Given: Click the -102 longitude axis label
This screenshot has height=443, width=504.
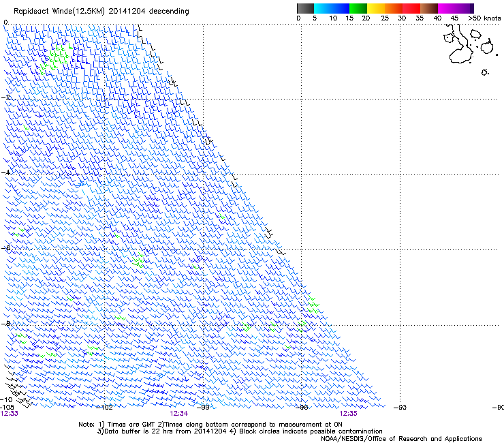Looking at the screenshot, I should [105, 408].
